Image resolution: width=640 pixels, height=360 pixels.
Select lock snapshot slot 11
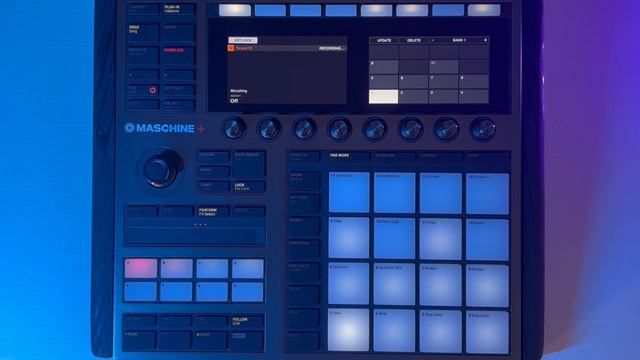tap(444, 66)
